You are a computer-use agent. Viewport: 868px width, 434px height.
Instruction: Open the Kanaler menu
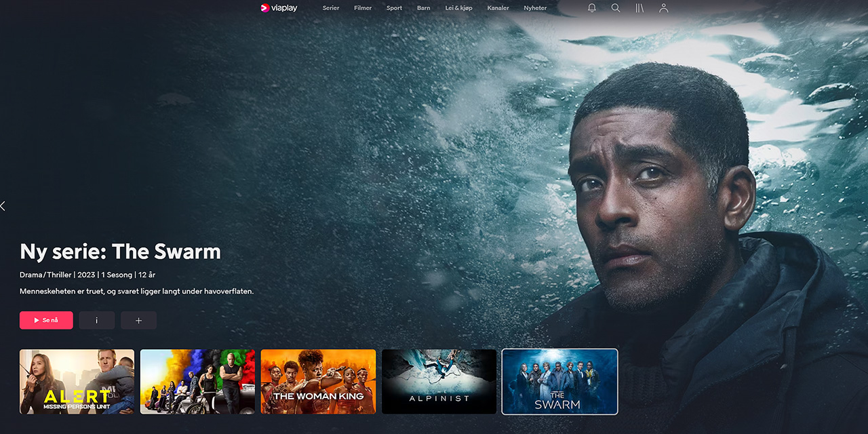click(498, 8)
